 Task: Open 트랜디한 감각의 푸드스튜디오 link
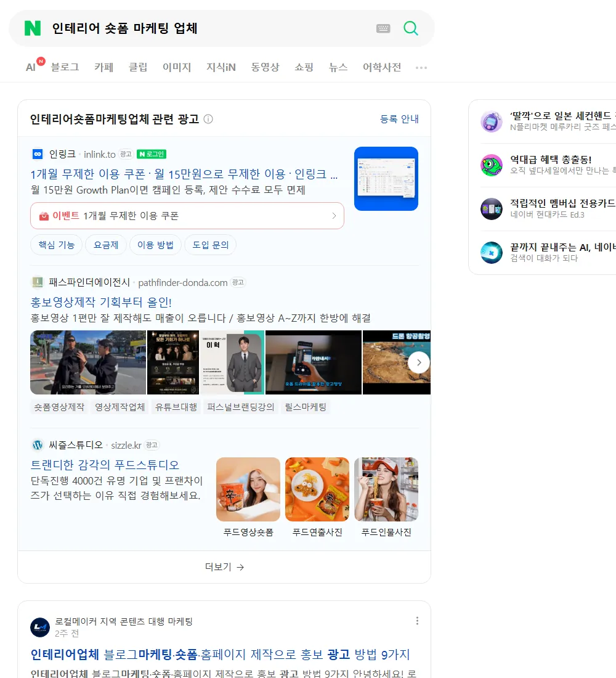coord(105,465)
